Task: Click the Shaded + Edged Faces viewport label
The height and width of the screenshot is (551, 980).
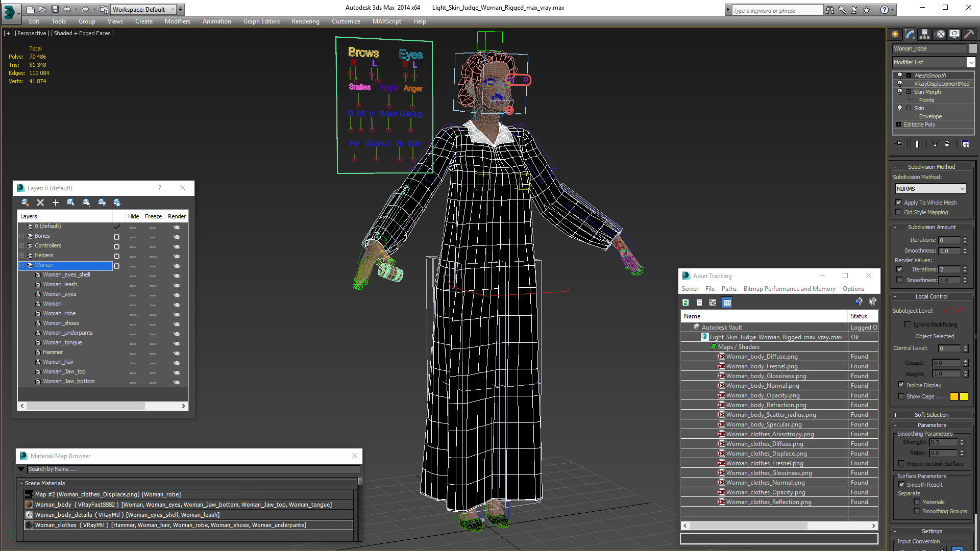Action: pos(82,33)
